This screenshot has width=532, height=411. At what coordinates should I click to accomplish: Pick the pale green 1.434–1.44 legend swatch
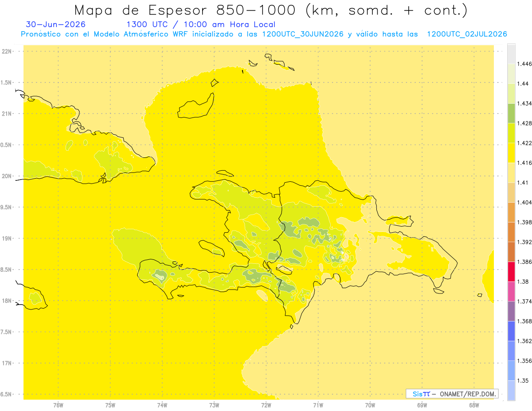[511, 94]
